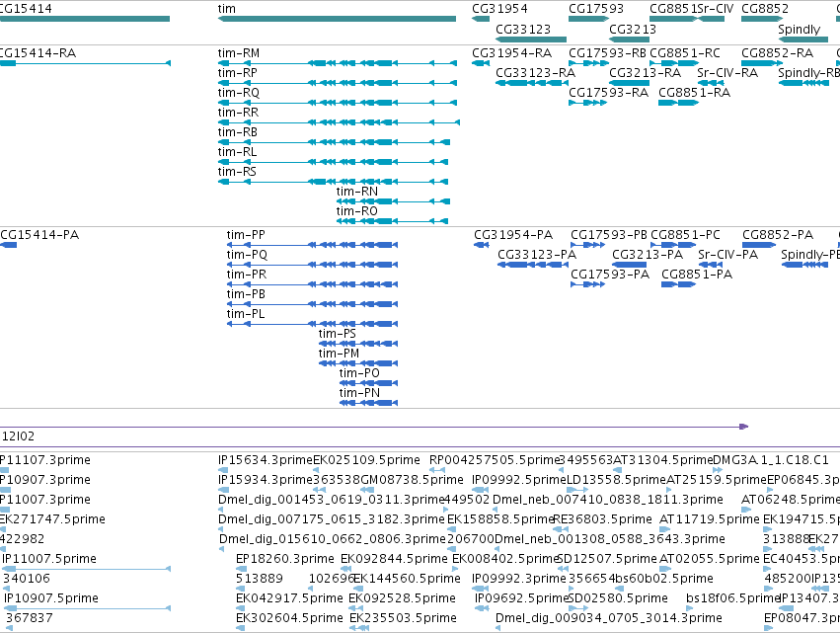This screenshot has width=840, height=633.
Task: Select the EK092844.5prime EST
Action: (x=346, y=569)
